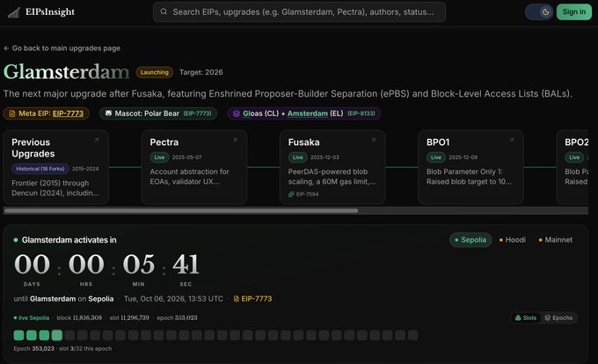Click the Live badge on Pectra card
The height and width of the screenshot is (364, 598).
pos(159,157)
